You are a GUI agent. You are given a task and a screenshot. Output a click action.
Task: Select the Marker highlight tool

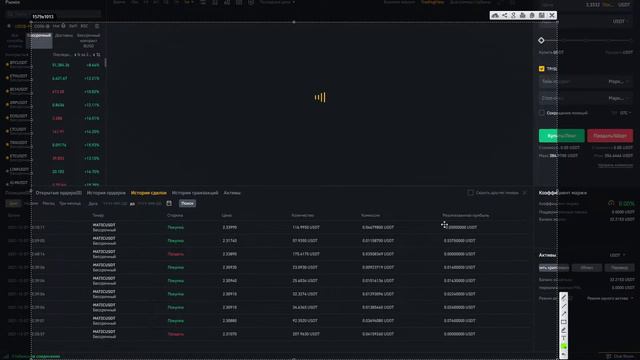tap(564, 330)
